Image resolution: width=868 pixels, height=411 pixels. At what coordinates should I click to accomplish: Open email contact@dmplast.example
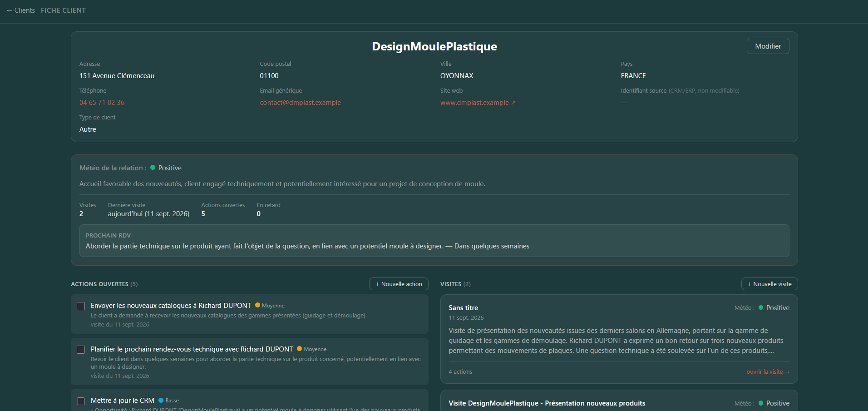coord(300,103)
